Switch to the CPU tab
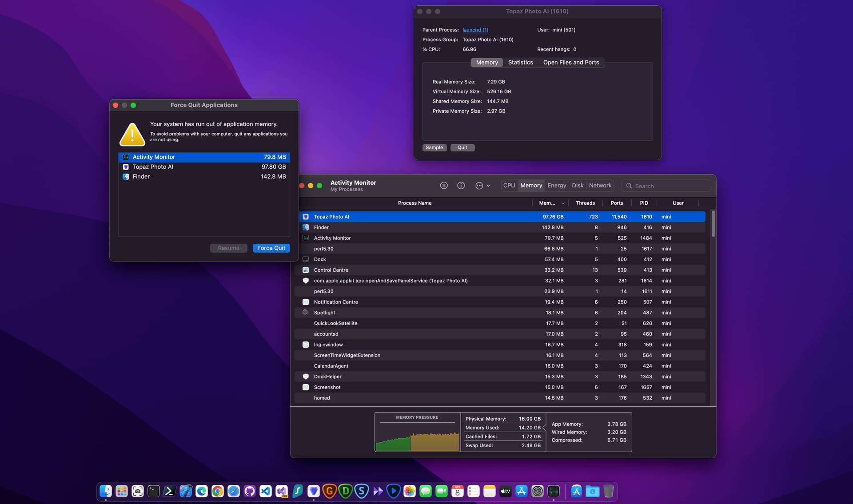The width and height of the screenshot is (853, 504). pyautogui.click(x=509, y=186)
